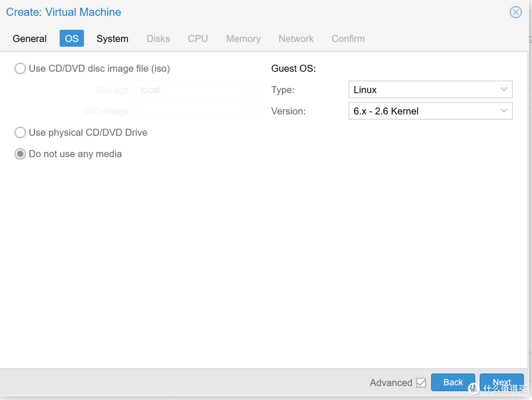Select the Memory tab
This screenshot has height=400, width=532.
click(x=243, y=39)
